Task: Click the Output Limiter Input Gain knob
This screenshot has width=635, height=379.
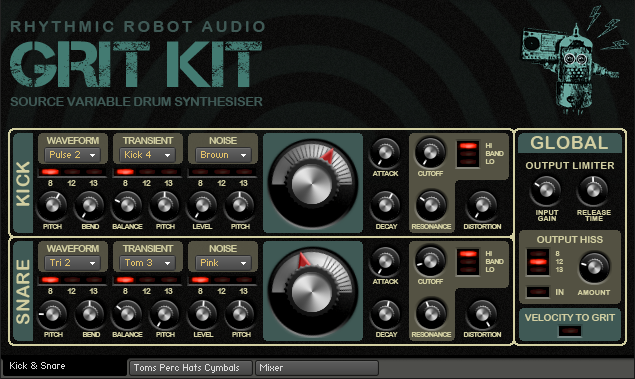Action: 546,191
